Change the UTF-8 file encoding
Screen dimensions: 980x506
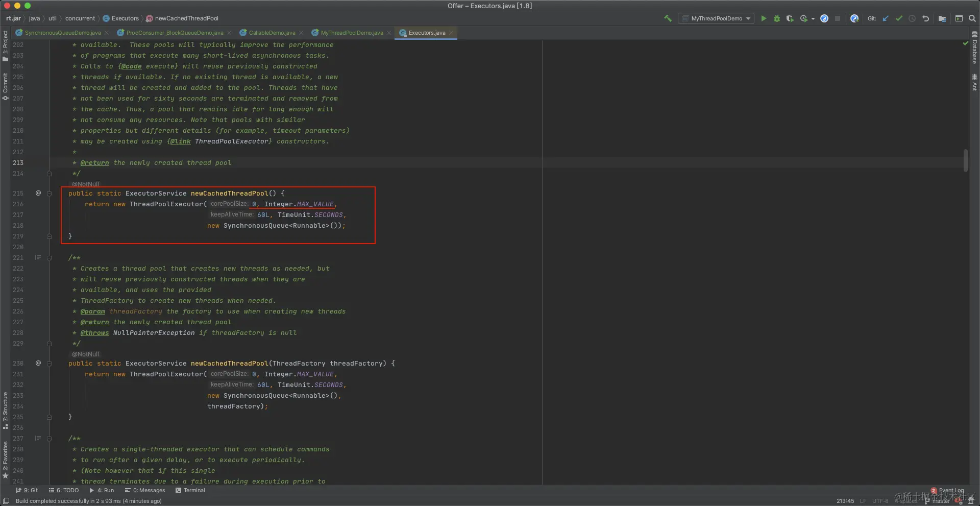point(880,501)
